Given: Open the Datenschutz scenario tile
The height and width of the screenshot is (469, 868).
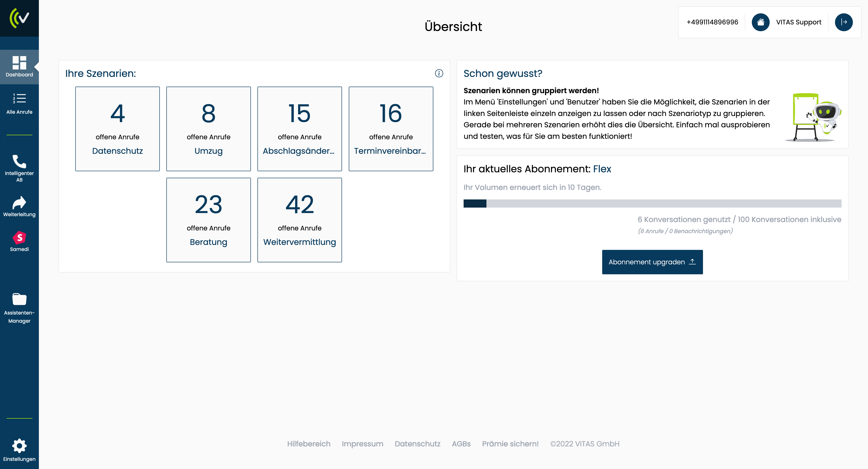Looking at the screenshot, I should [117, 129].
